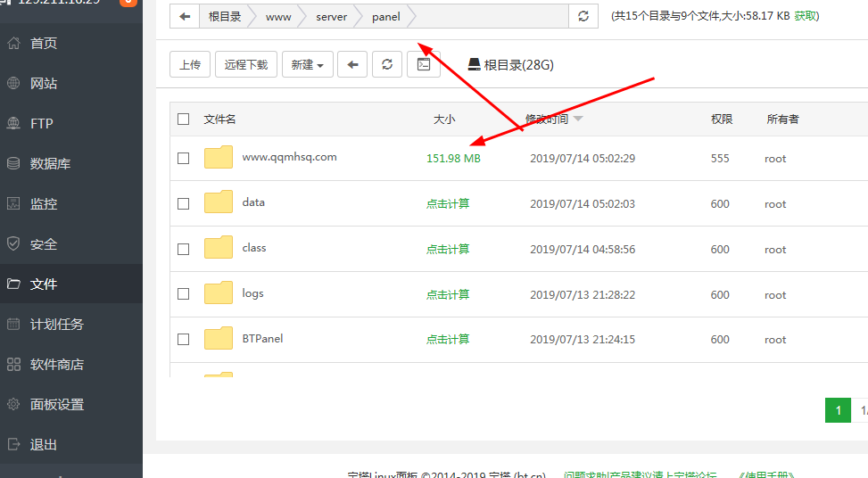Click the 2019/07/14 05:02:03 timestamp
The height and width of the screenshot is (478, 868).
coord(583,203)
